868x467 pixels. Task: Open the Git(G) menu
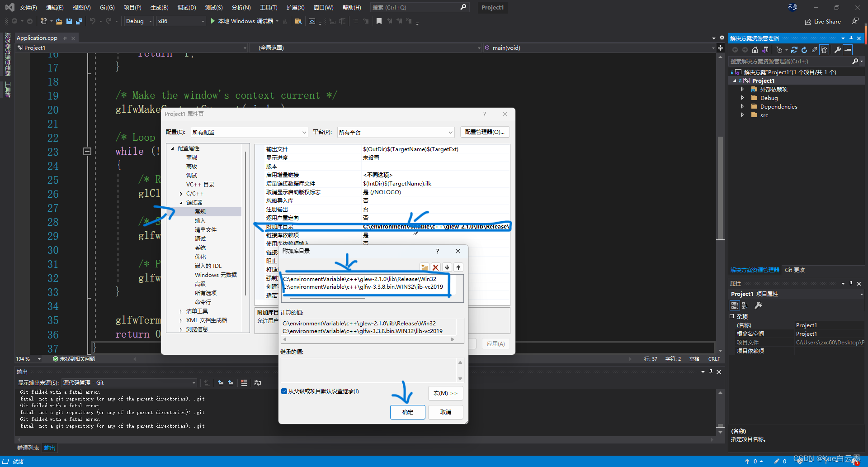107,8
